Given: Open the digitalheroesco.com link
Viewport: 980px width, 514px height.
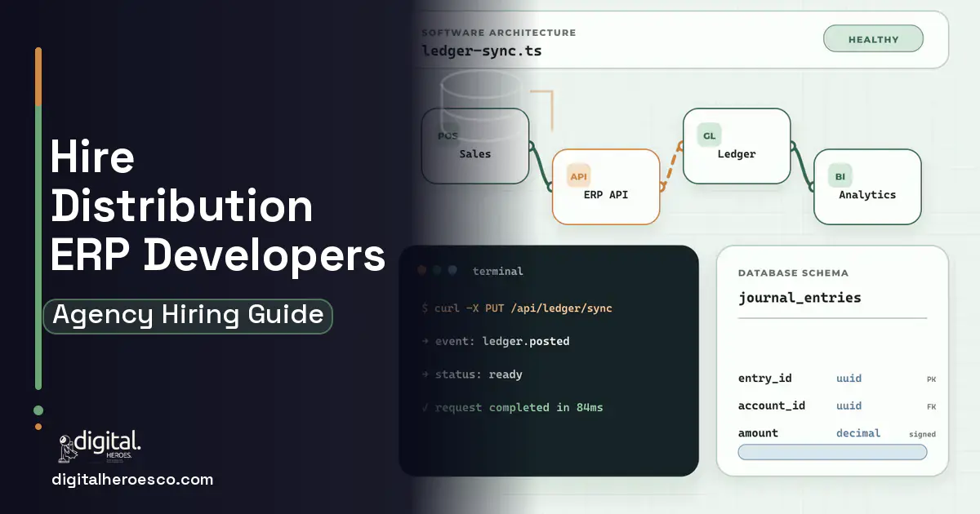Looking at the screenshot, I should (132, 480).
